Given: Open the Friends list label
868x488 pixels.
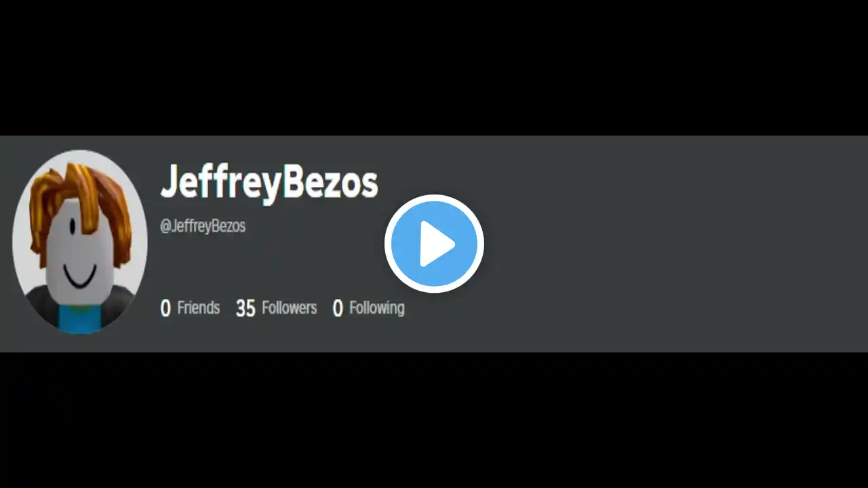Looking at the screenshot, I should pos(199,308).
